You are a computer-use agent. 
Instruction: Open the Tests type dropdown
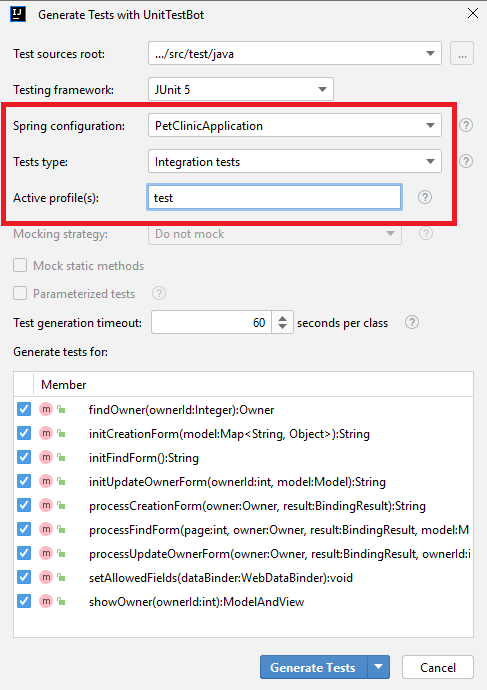click(295, 161)
